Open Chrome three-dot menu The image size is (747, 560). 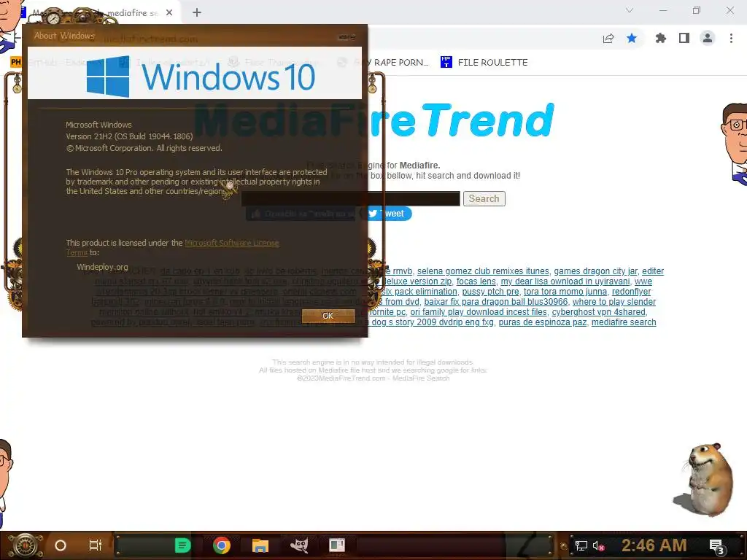[731, 38]
